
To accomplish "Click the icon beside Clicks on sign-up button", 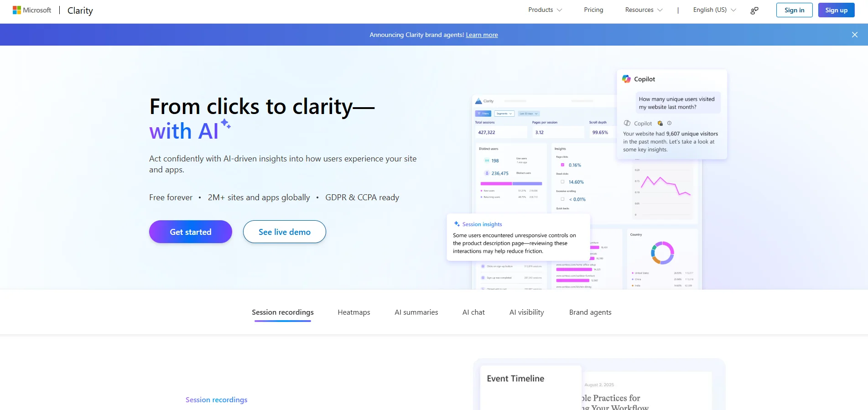I will pos(483,266).
